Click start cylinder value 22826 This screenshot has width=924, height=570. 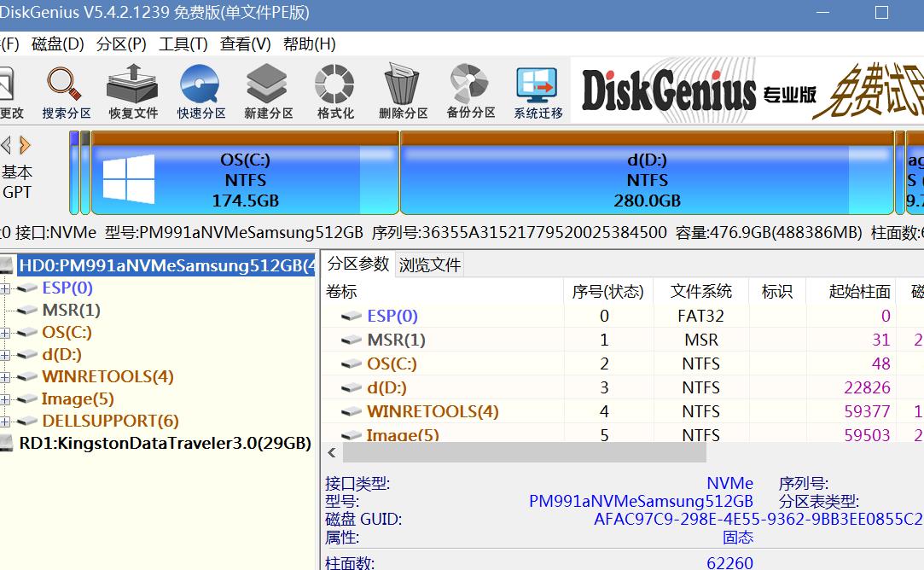(867, 388)
